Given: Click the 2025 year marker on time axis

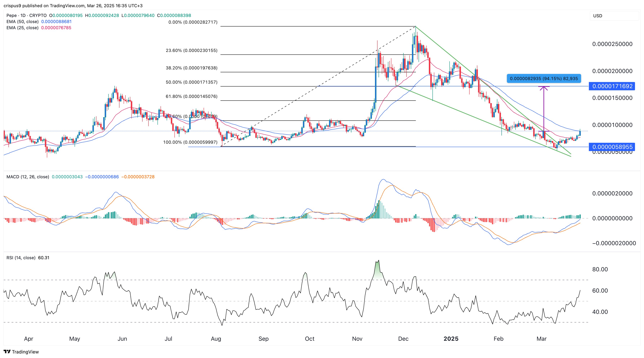Looking at the screenshot, I should click(x=451, y=339).
